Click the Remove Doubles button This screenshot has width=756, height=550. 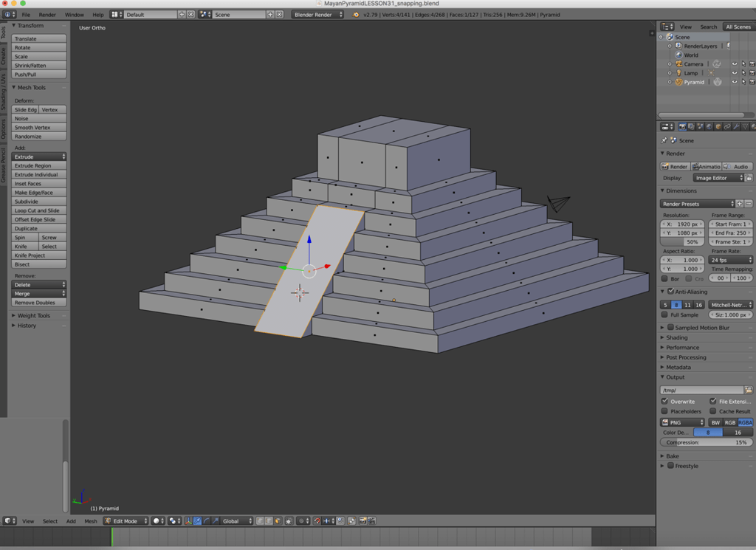pyautogui.click(x=38, y=302)
